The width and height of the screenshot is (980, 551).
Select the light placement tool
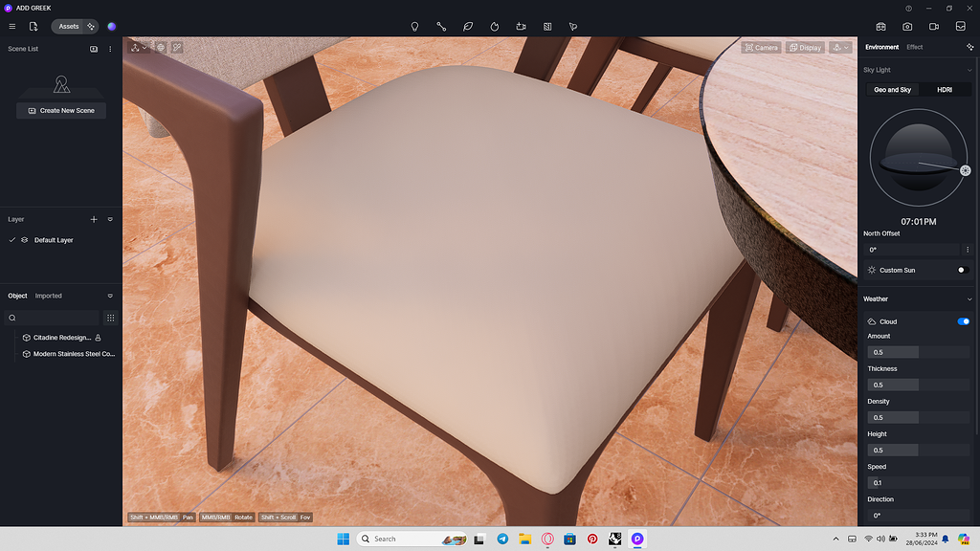(414, 26)
